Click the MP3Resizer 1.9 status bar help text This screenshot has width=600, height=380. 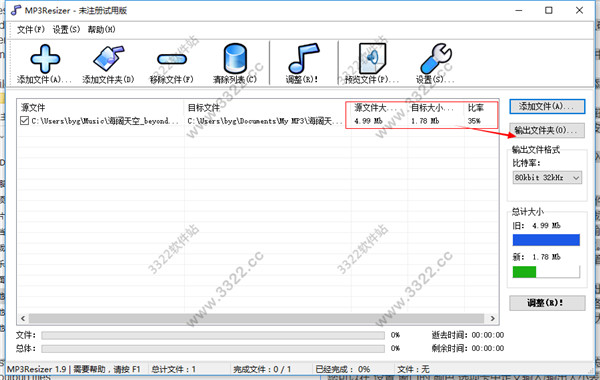coord(74,369)
